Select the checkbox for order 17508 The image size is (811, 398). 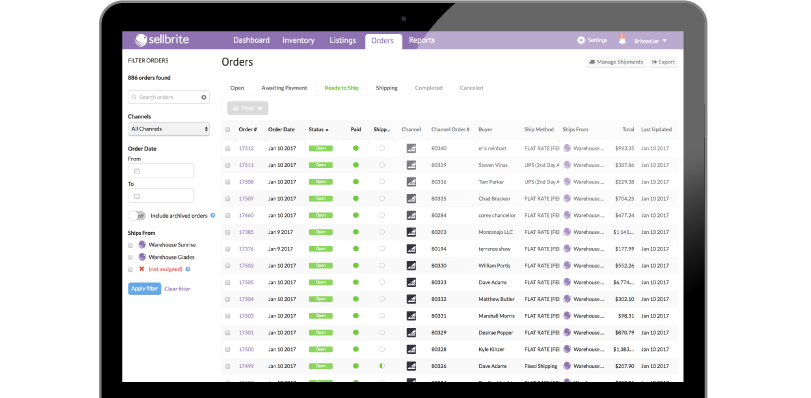point(228,182)
